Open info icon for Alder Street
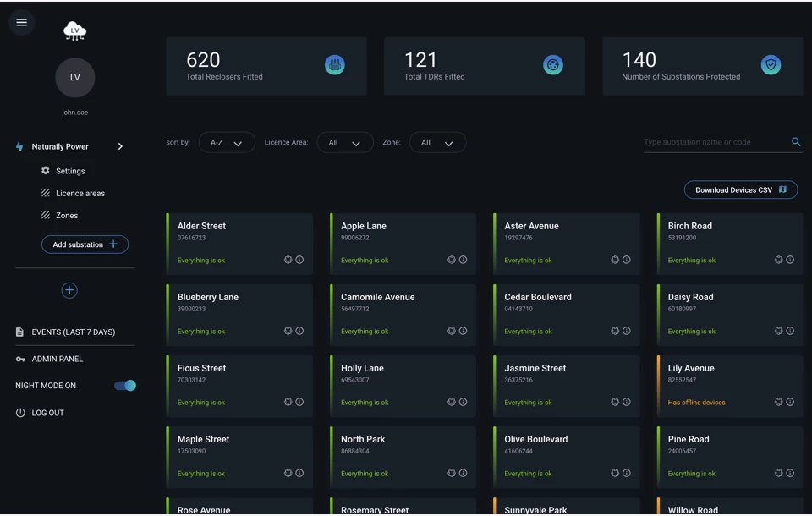The width and height of the screenshot is (812, 516). tap(299, 260)
